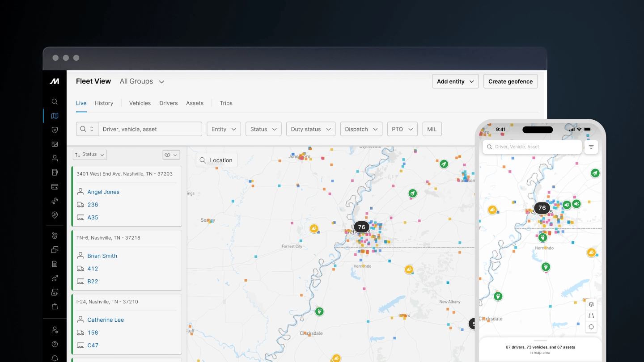The image size is (644, 362).
Task: Open the search type selector with magnifier
Action: (x=87, y=129)
